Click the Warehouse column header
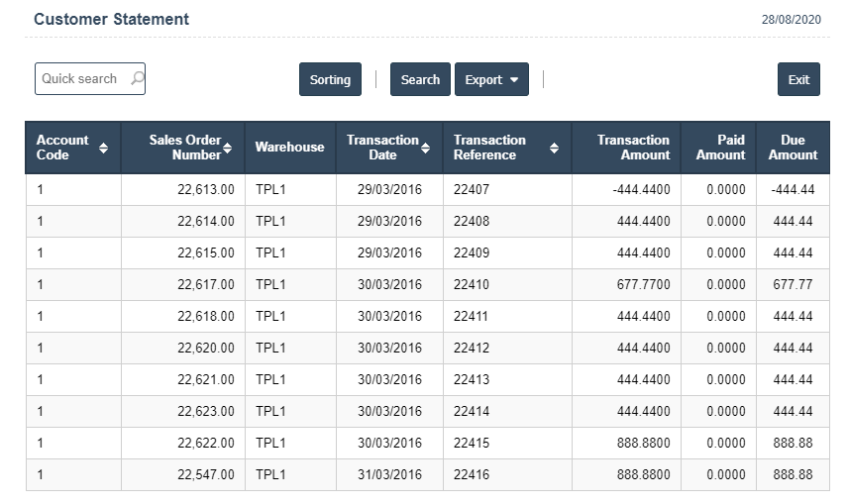 click(289, 148)
